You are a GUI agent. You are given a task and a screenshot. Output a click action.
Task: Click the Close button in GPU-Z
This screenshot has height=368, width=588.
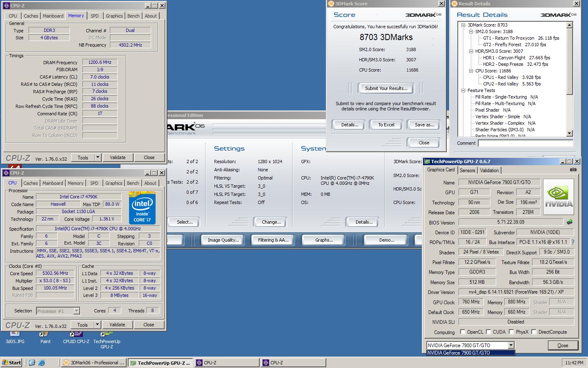[563, 346]
